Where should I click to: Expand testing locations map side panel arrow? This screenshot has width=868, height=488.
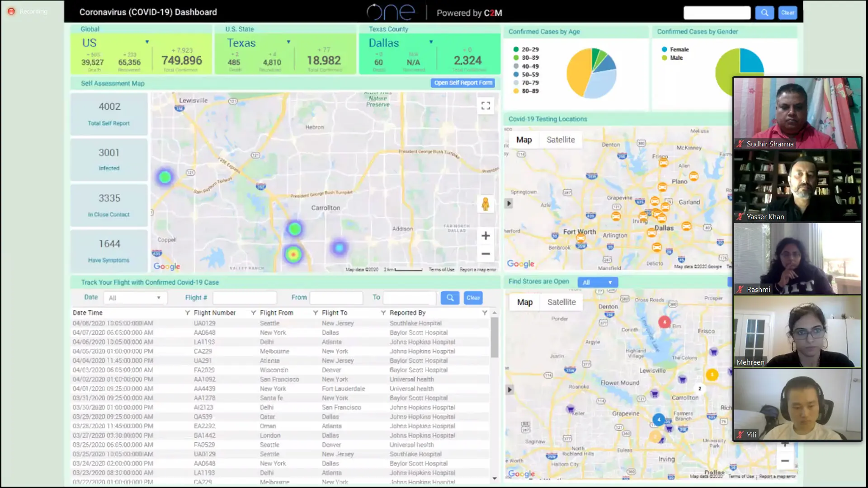point(509,204)
